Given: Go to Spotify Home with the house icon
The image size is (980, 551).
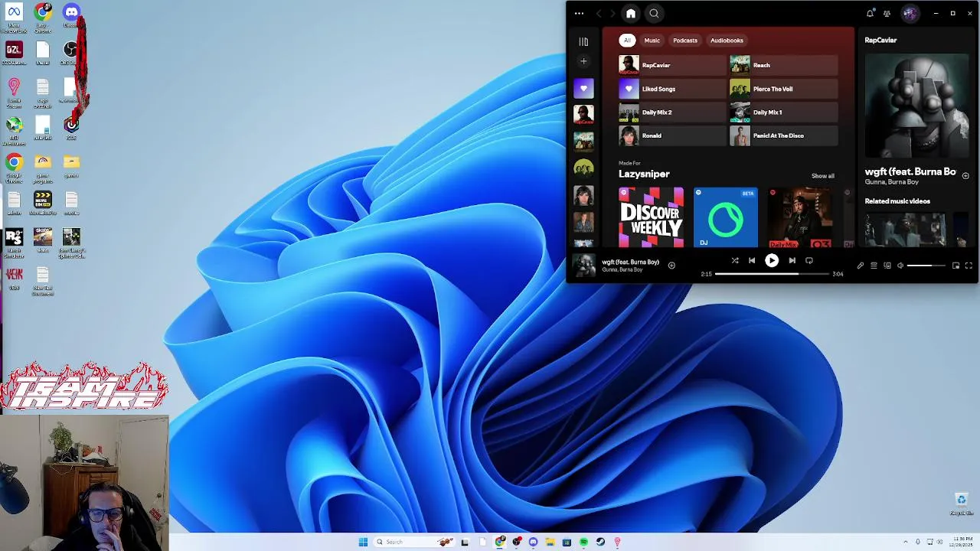Looking at the screenshot, I should (630, 13).
